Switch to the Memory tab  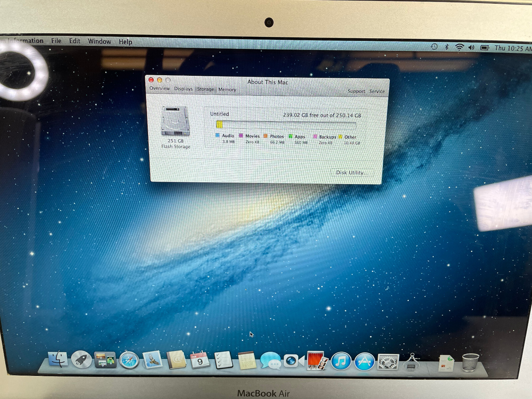click(227, 89)
